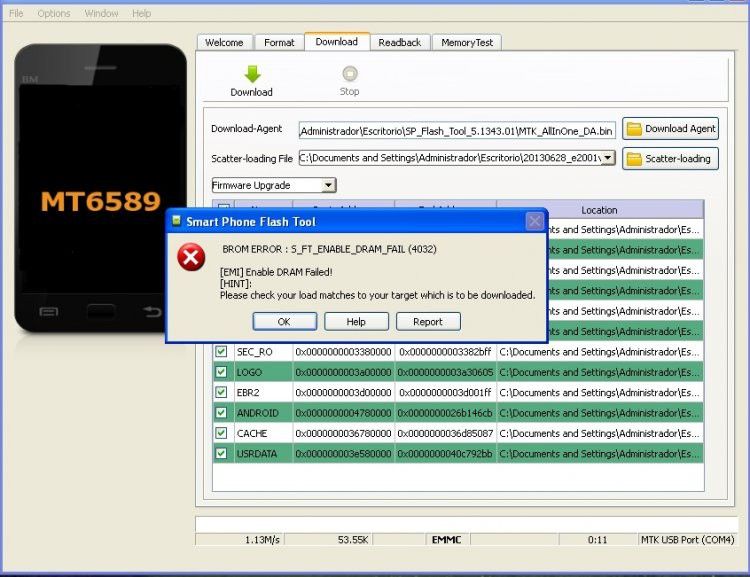Image resolution: width=750 pixels, height=577 pixels.
Task: Click the BROM ERROR message text
Action: pyautogui.click(x=329, y=249)
